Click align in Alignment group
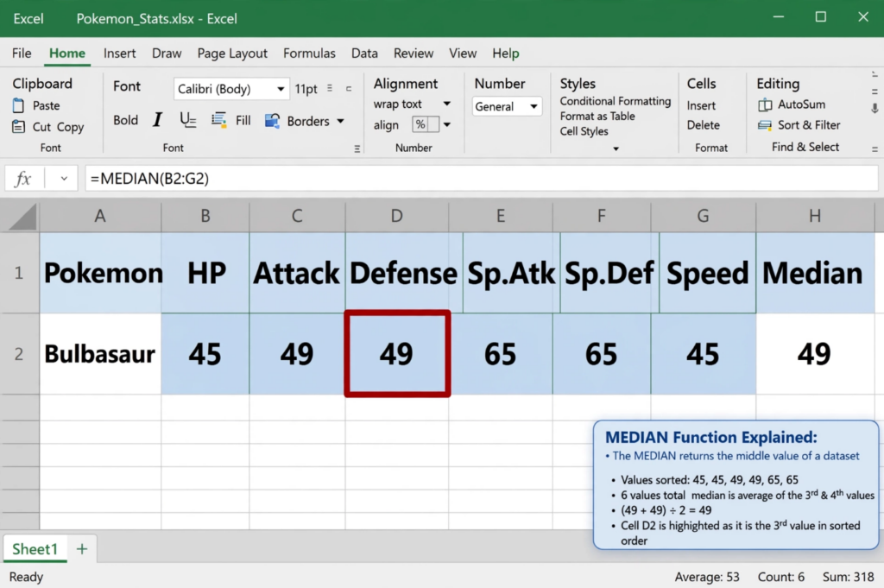This screenshot has width=884, height=588. pyautogui.click(x=386, y=125)
